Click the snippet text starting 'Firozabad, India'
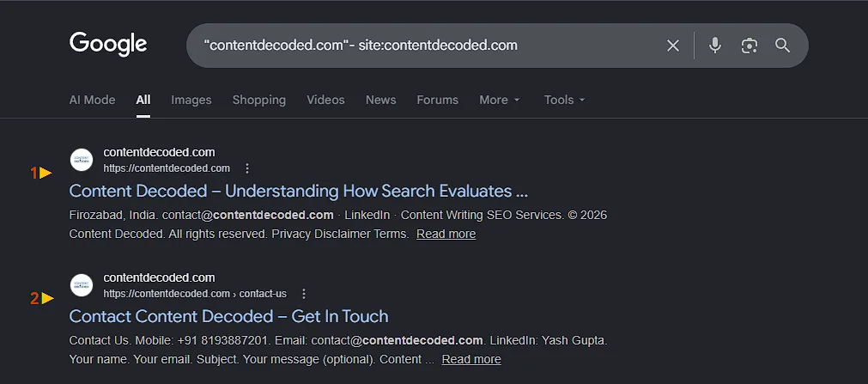Screen dimensions: 868x384 point(338,224)
